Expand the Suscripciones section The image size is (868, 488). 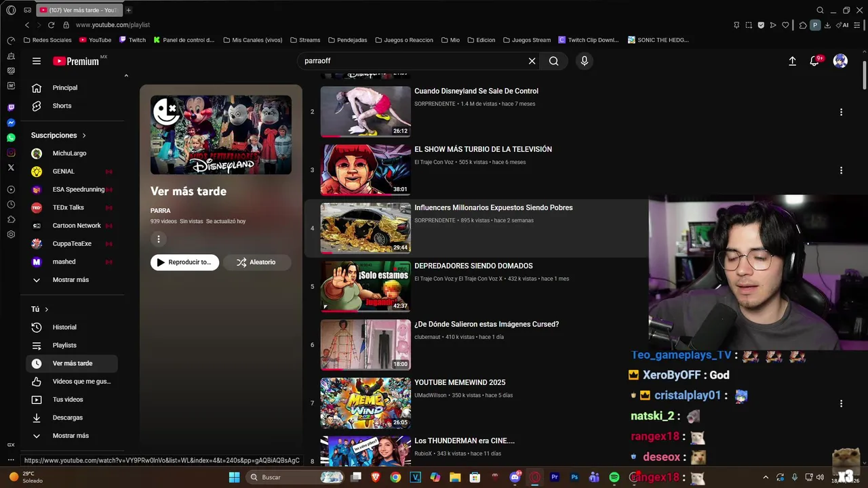(x=58, y=136)
